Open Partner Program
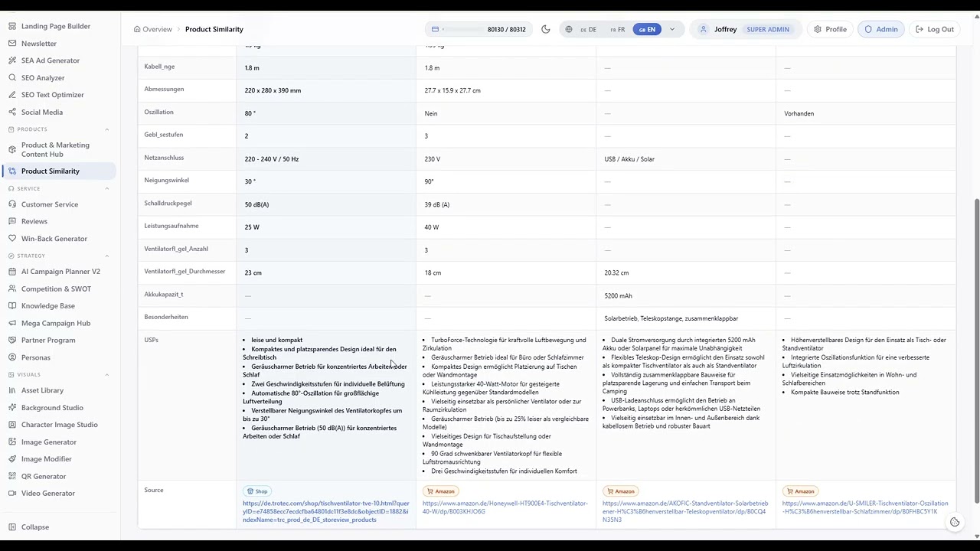The image size is (980, 551). pyautogui.click(x=48, y=341)
